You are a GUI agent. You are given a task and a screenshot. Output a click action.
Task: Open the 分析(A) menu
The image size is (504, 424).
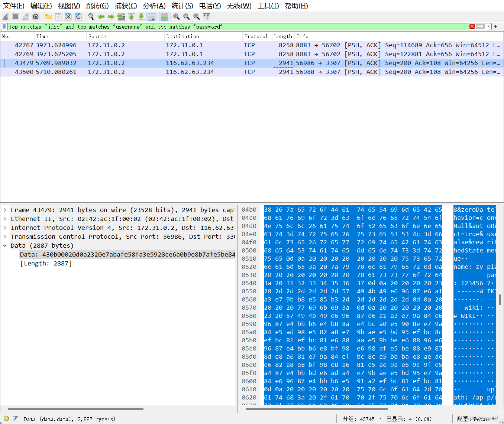coord(154,6)
